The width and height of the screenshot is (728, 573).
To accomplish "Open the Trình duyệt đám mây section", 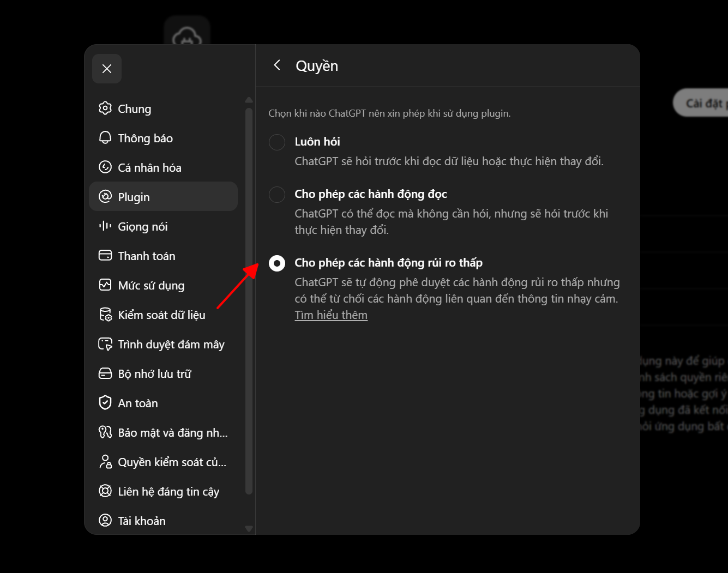I will point(163,344).
